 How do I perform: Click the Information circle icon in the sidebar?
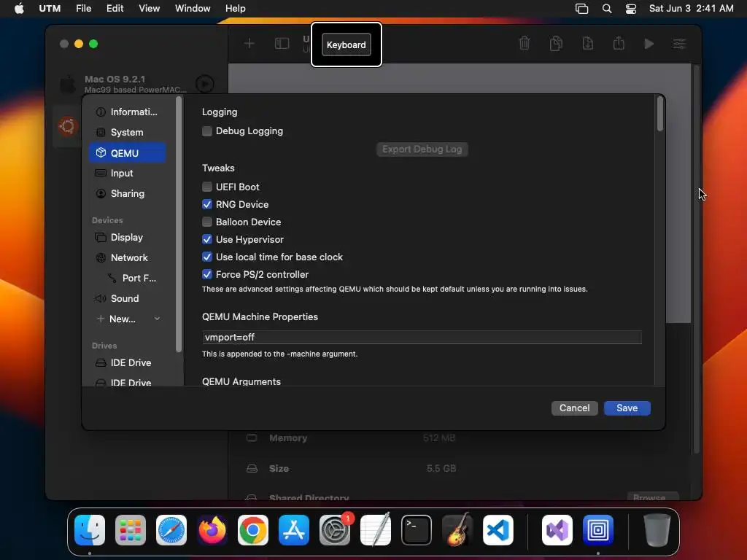(101, 112)
